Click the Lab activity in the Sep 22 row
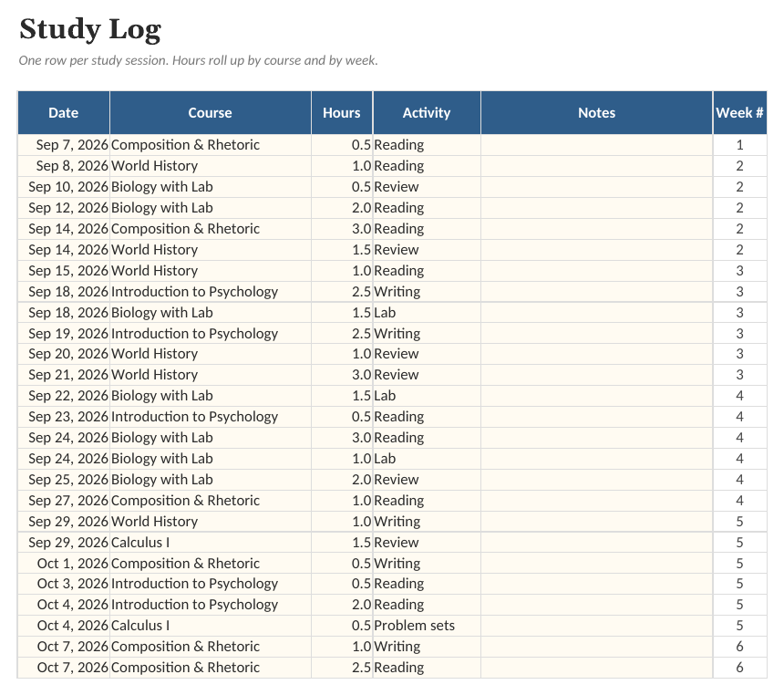The height and width of the screenshot is (695, 784). (427, 396)
